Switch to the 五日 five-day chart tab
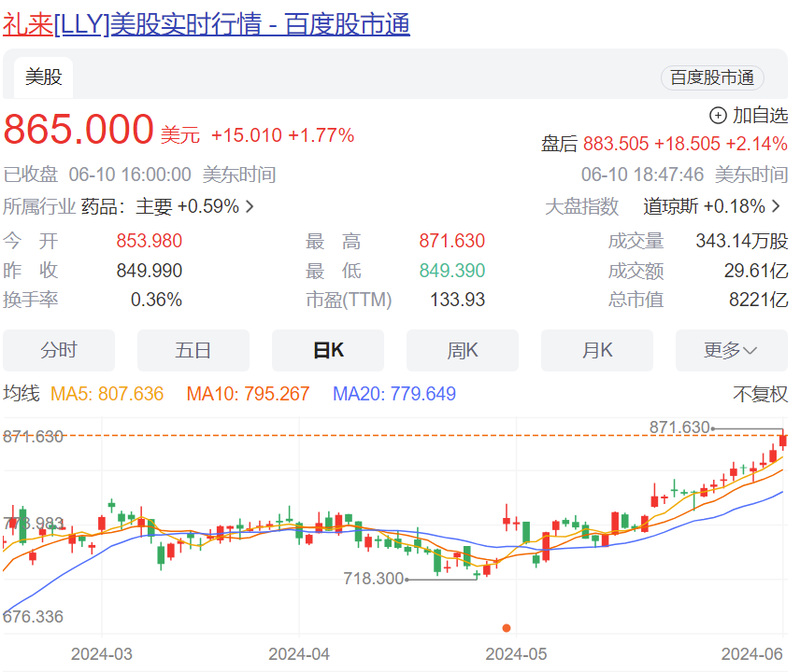Viewport: 800px width, 672px height. [x=193, y=350]
